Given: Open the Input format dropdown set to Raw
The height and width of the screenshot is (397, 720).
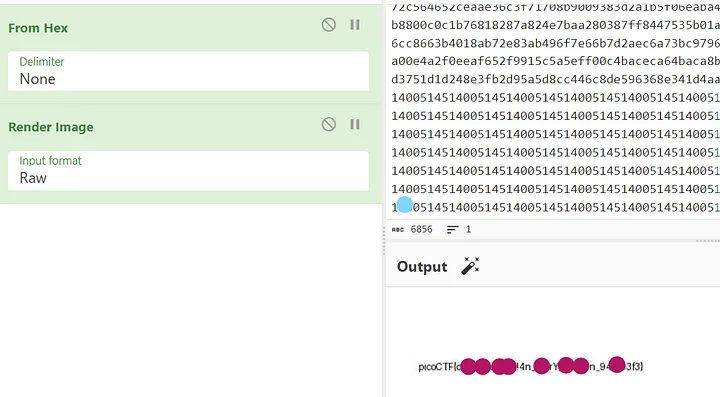Looking at the screenshot, I should 188,171.
